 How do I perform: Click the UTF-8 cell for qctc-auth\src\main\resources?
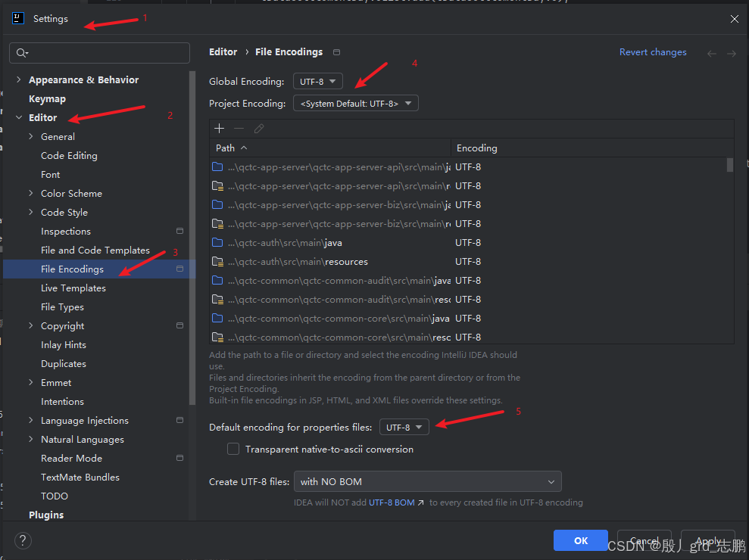(468, 262)
